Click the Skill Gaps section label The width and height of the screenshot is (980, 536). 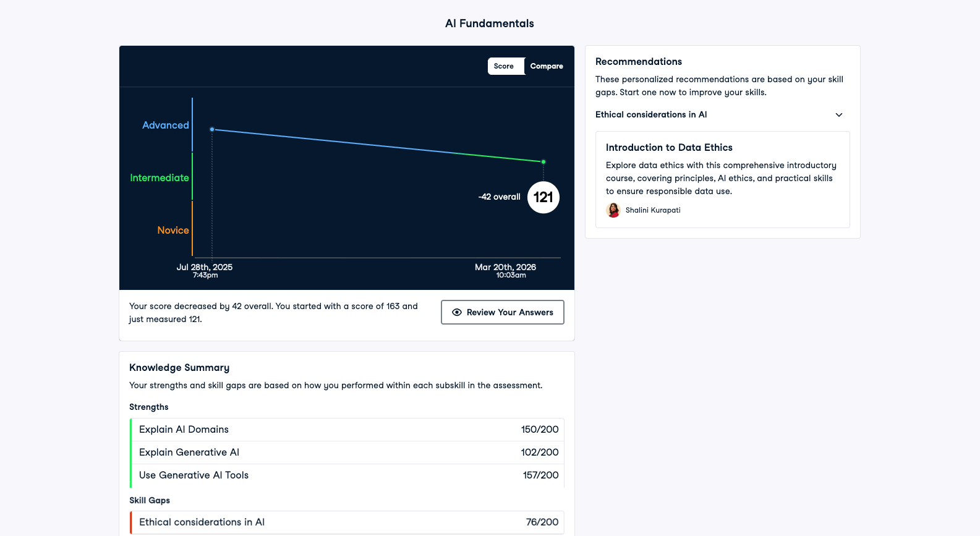pyautogui.click(x=150, y=500)
